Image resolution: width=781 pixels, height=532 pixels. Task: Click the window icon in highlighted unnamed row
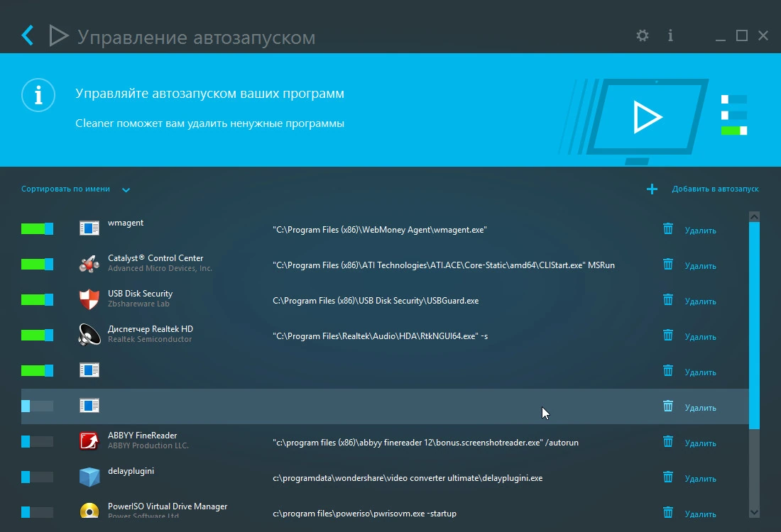click(89, 406)
